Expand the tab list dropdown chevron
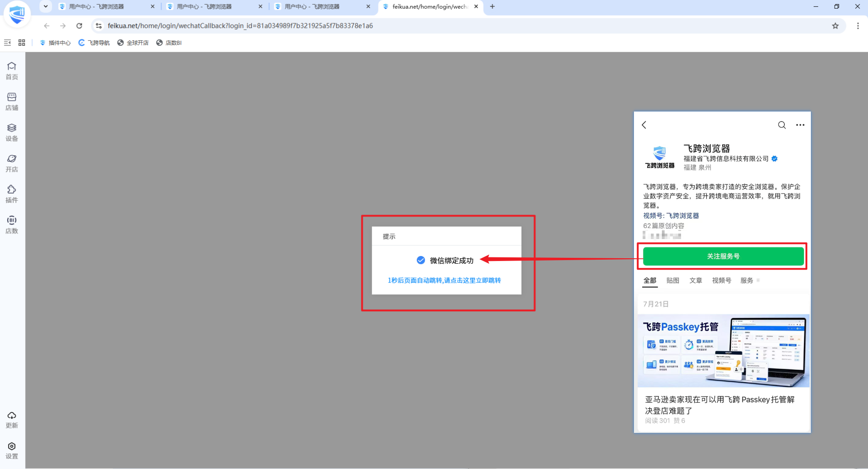The height and width of the screenshot is (469, 868). click(x=46, y=6)
